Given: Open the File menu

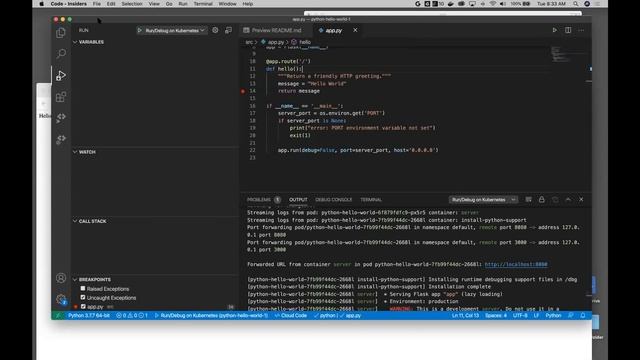Looking at the screenshot, I should [97, 4].
